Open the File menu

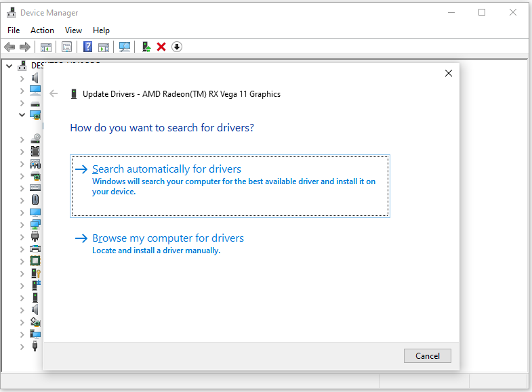pos(14,30)
